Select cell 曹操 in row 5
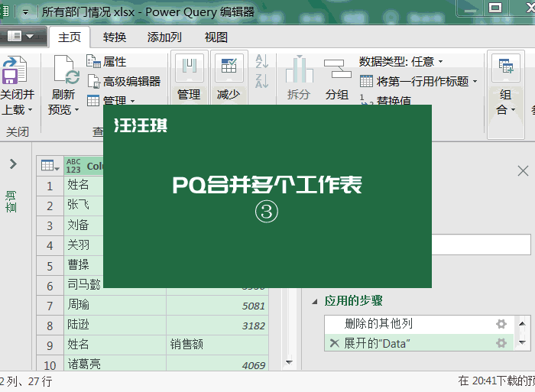 (83, 265)
